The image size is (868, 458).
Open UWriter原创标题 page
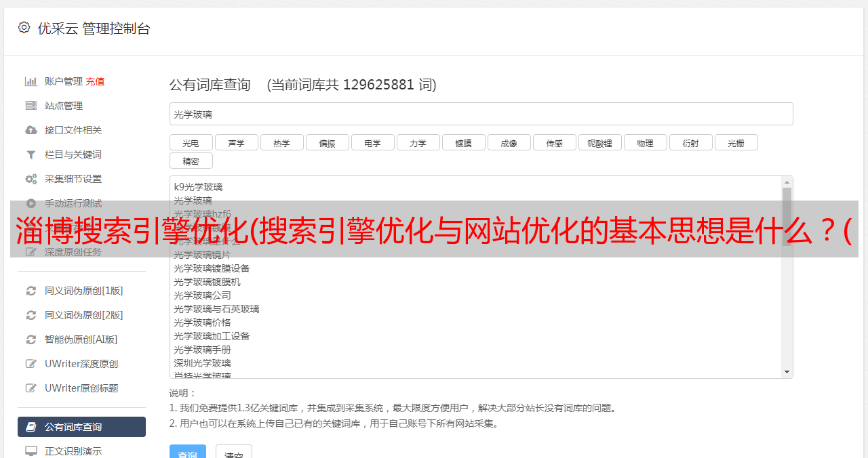click(81, 388)
